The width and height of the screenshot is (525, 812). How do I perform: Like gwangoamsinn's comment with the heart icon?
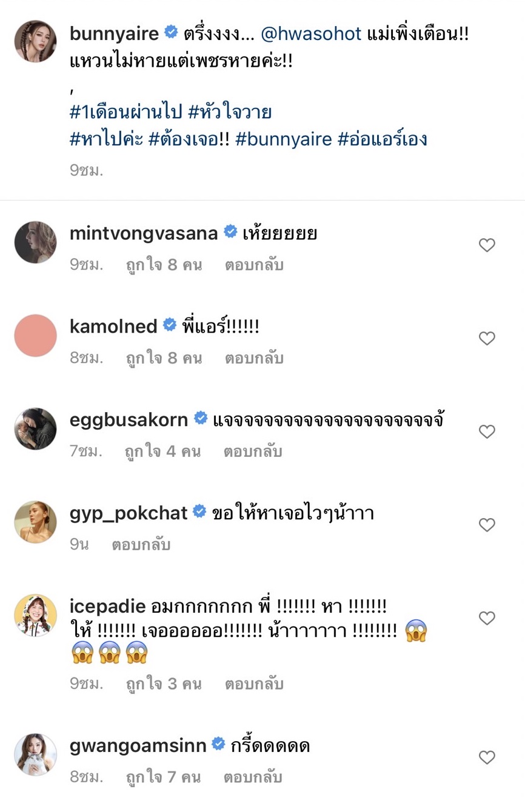click(487, 757)
